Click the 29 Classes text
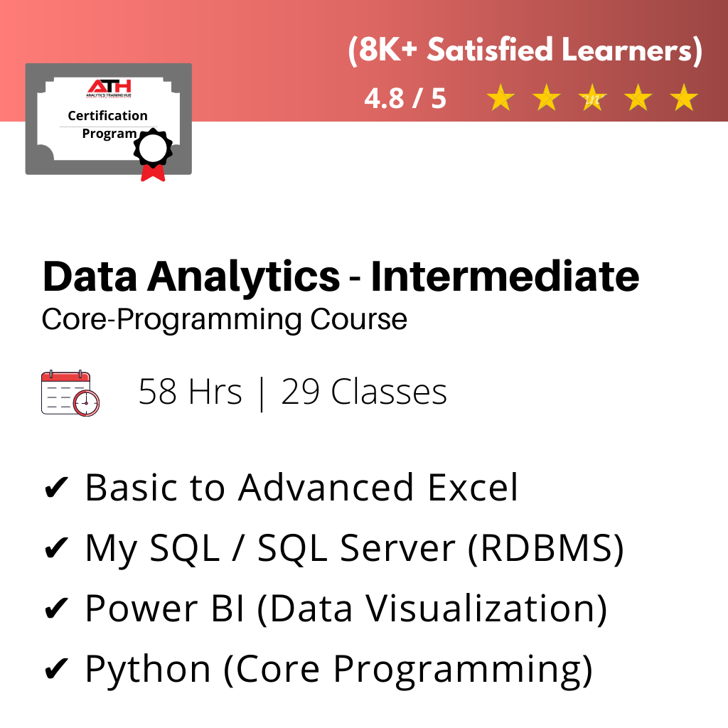The height and width of the screenshot is (728, 728). pyautogui.click(x=364, y=392)
